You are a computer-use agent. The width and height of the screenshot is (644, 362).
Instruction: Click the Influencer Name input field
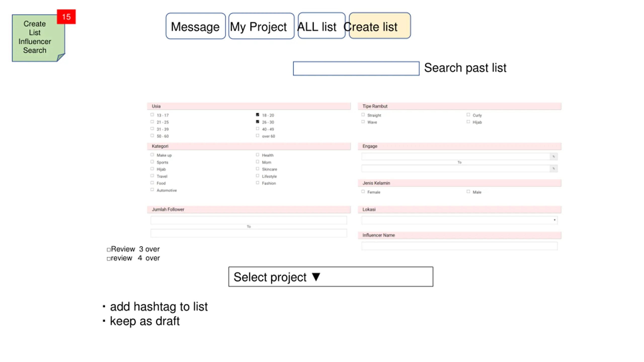(459, 246)
